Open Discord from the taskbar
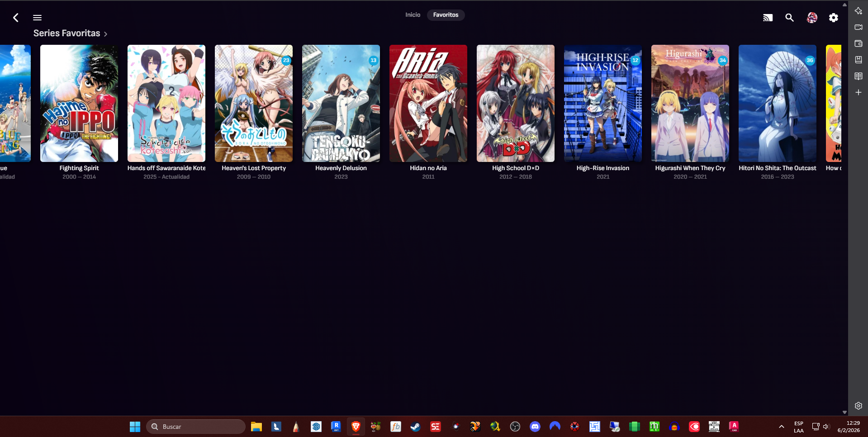Viewport: 868px width, 437px height. pyautogui.click(x=535, y=427)
